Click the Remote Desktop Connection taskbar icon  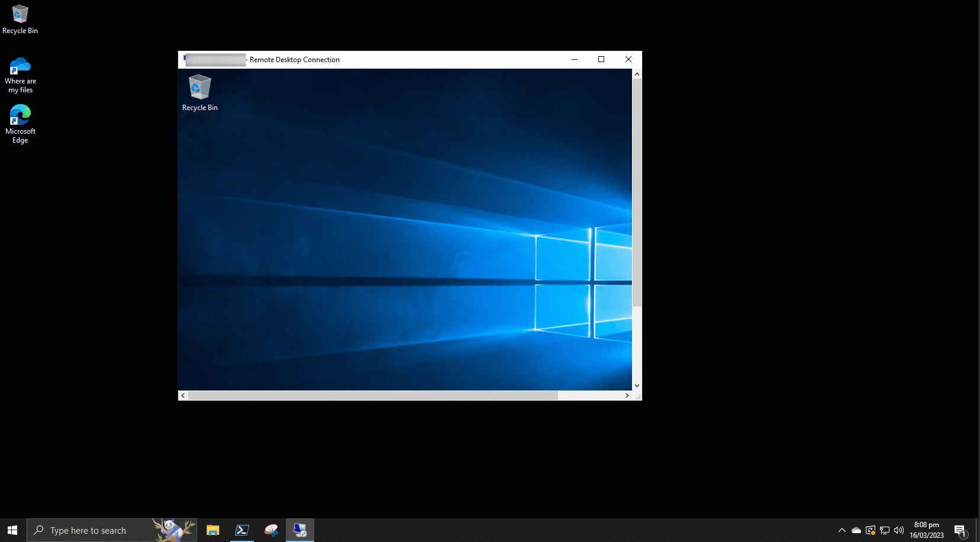300,530
